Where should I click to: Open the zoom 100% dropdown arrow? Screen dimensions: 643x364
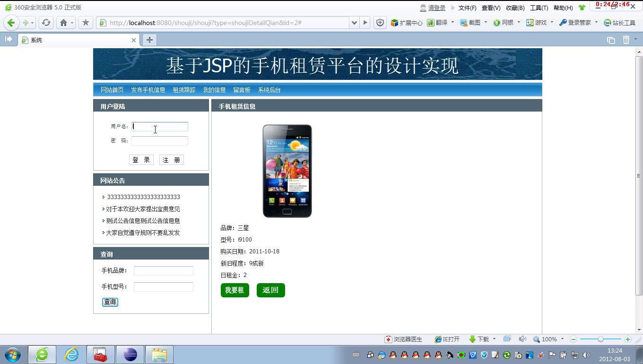(562, 339)
